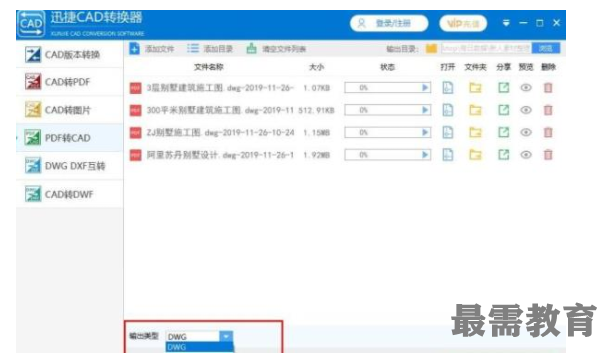603x360 pixels.
Task: Click progress bar of 阿里苏丹别墅设计 row
Action: pos(387,155)
